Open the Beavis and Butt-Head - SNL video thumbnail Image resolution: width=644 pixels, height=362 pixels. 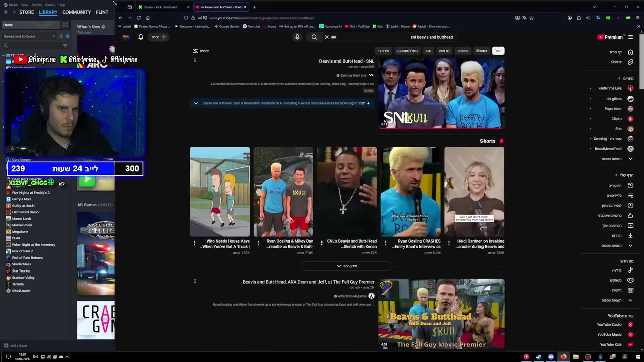[x=441, y=93]
